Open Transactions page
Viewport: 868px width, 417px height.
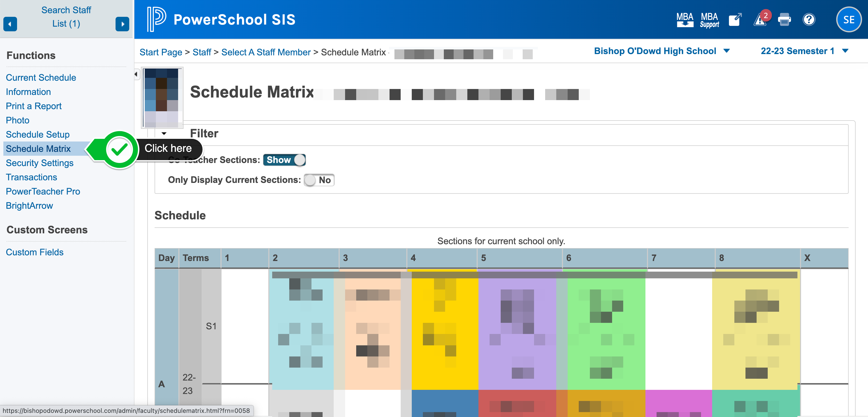click(x=31, y=177)
